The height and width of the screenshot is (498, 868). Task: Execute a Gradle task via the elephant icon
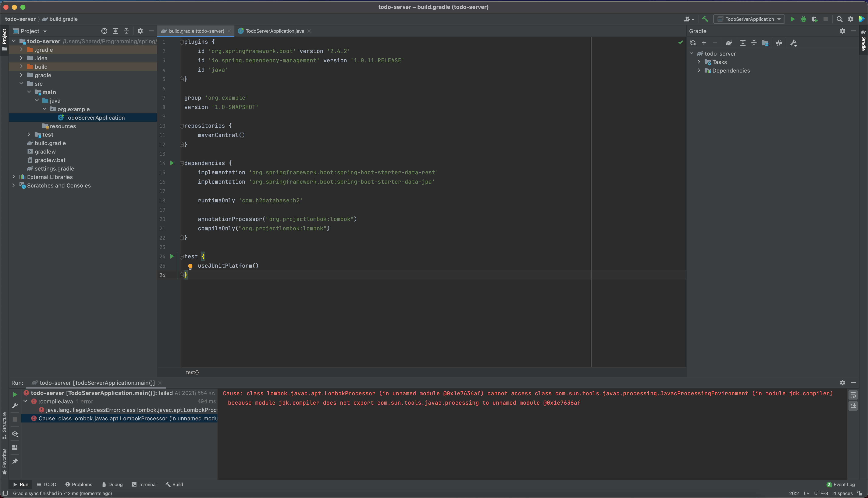pyautogui.click(x=729, y=43)
